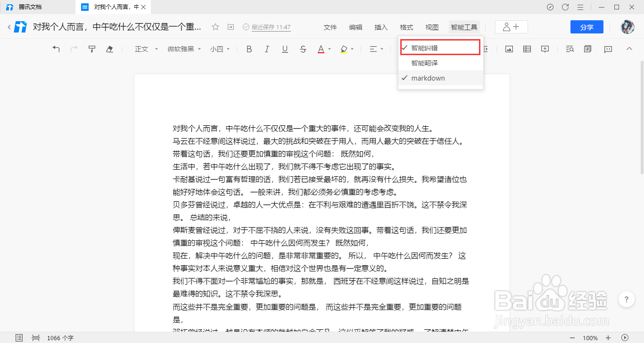
Task: Insert a table from the toolbar
Action: pyautogui.click(x=527, y=49)
